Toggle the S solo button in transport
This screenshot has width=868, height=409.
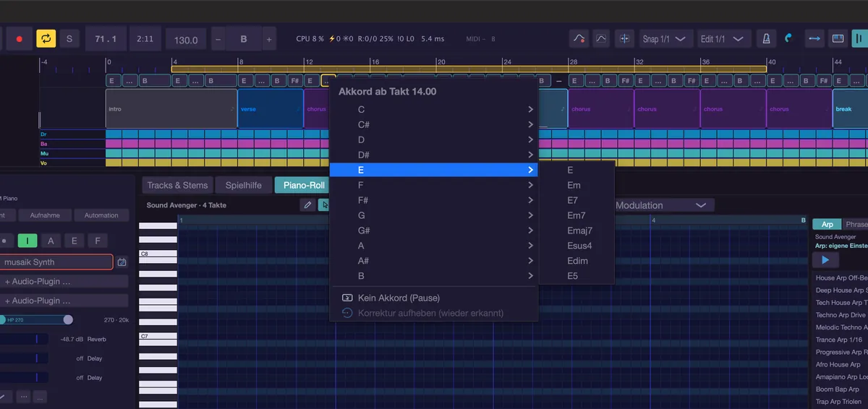click(x=69, y=38)
